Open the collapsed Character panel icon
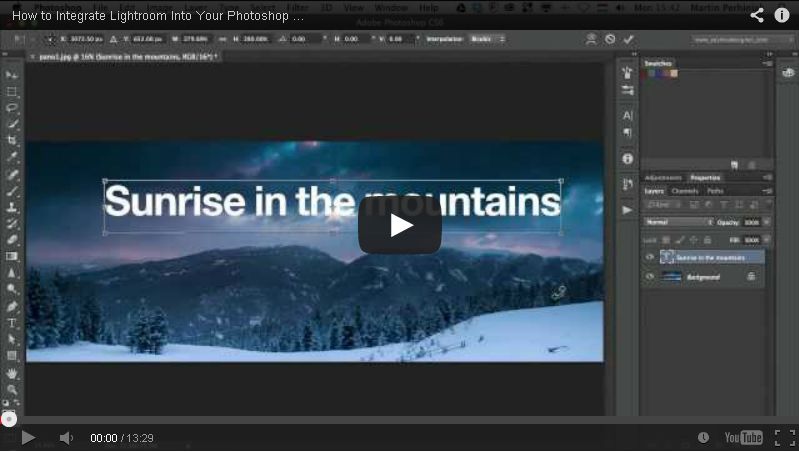799x452 pixels. [627, 116]
